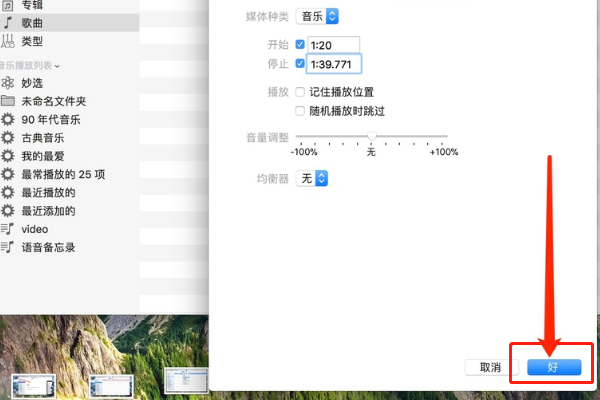Click the gear icon beside 最近播放的
The width and height of the screenshot is (600, 400).
(x=8, y=193)
